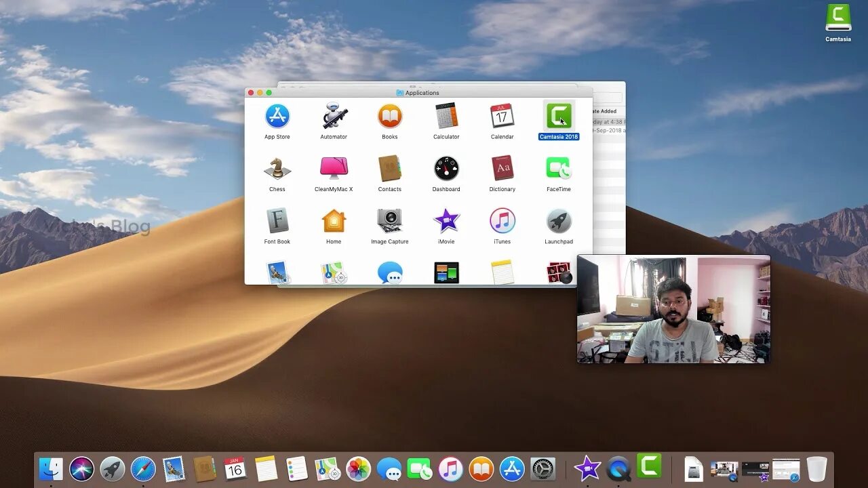Select Mail icon in Applications window bottom row
Viewport: 868px width, 488px height.
(277, 272)
